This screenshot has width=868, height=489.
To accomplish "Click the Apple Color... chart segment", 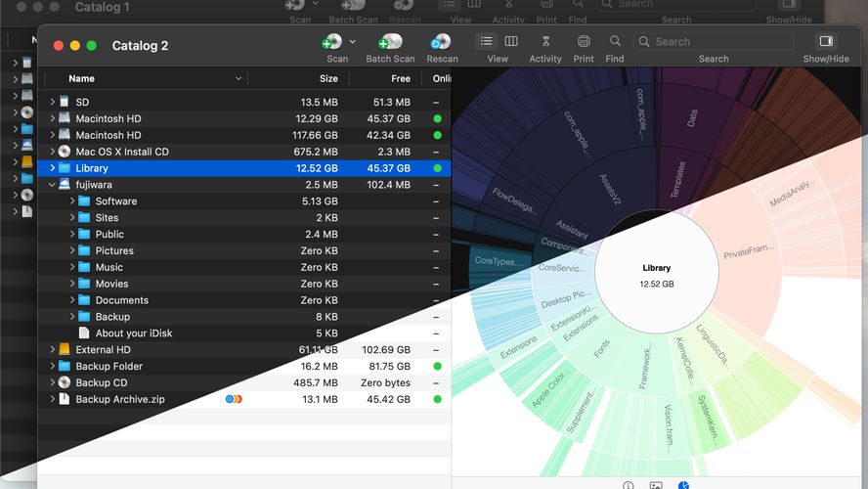I will 548,389.
